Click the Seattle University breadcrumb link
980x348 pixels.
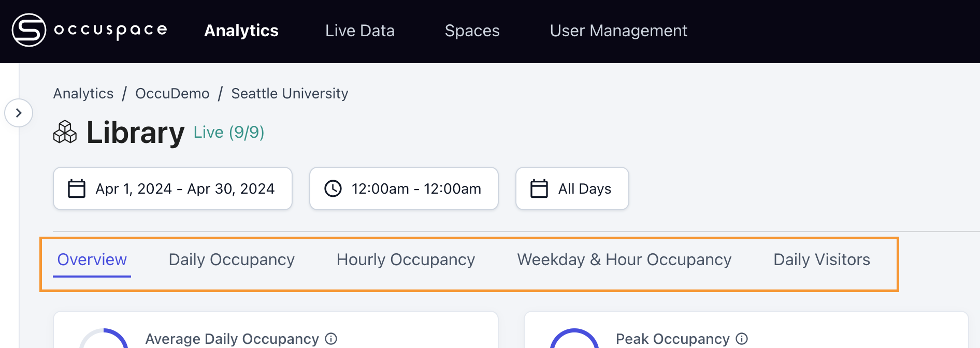(290, 93)
